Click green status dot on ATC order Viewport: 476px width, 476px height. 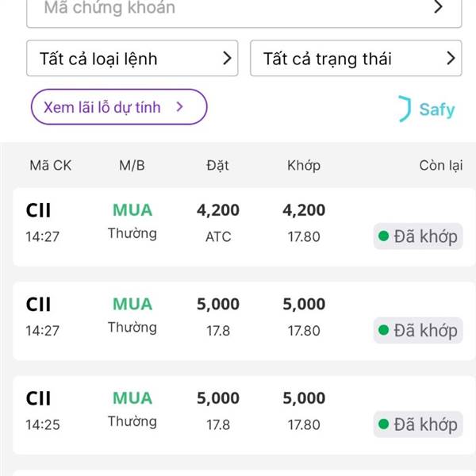pos(384,236)
